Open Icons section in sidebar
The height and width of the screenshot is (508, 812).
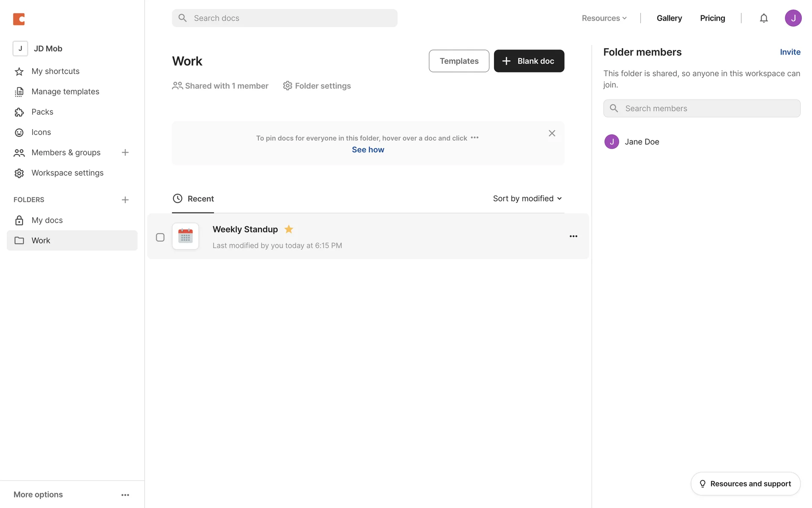(41, 132)
